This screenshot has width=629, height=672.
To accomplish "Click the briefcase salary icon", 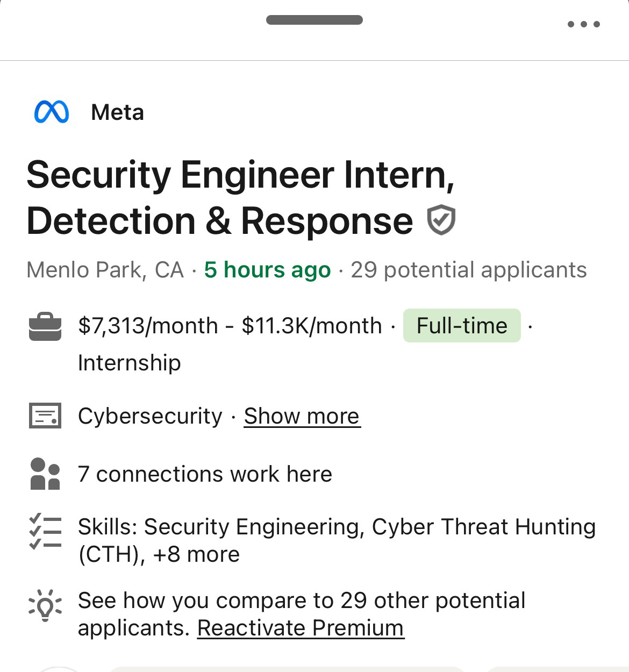I will (x=45, y=326).
